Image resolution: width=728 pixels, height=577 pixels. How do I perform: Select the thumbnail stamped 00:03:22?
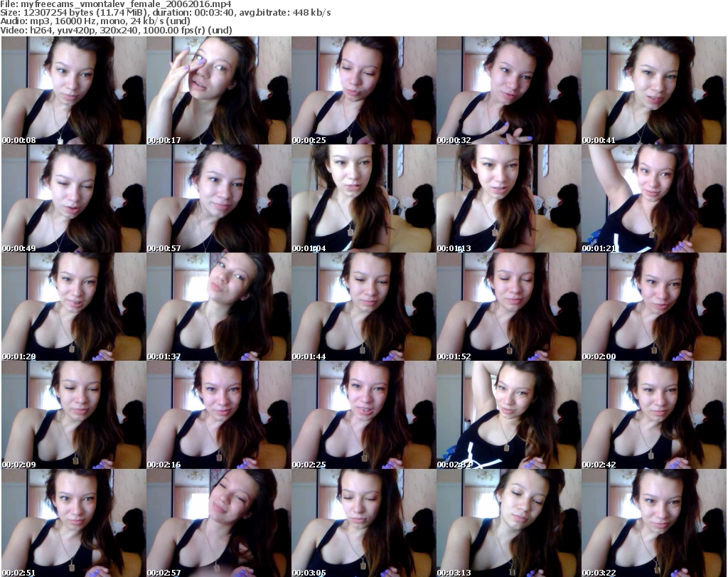click(x=654, y=523)
